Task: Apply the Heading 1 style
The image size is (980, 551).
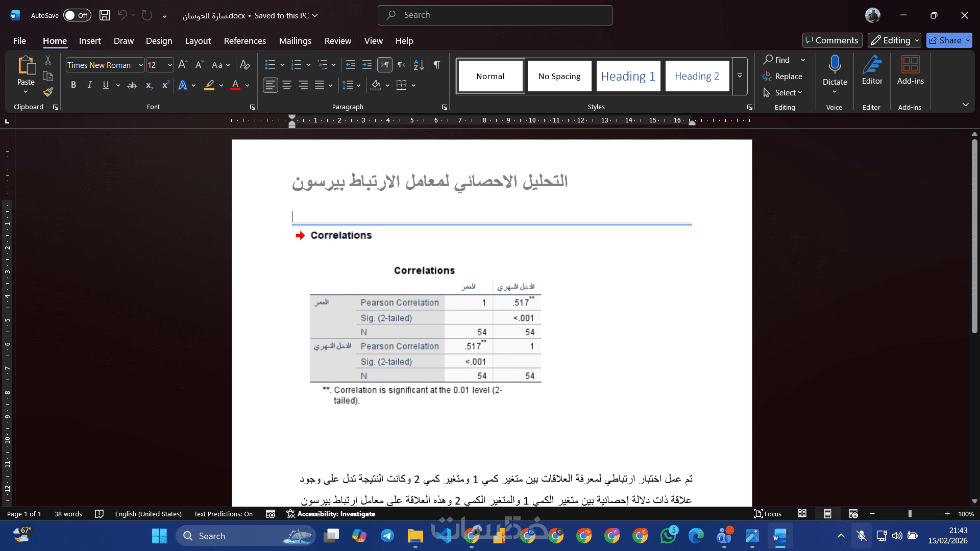Action: coord(628,77)
